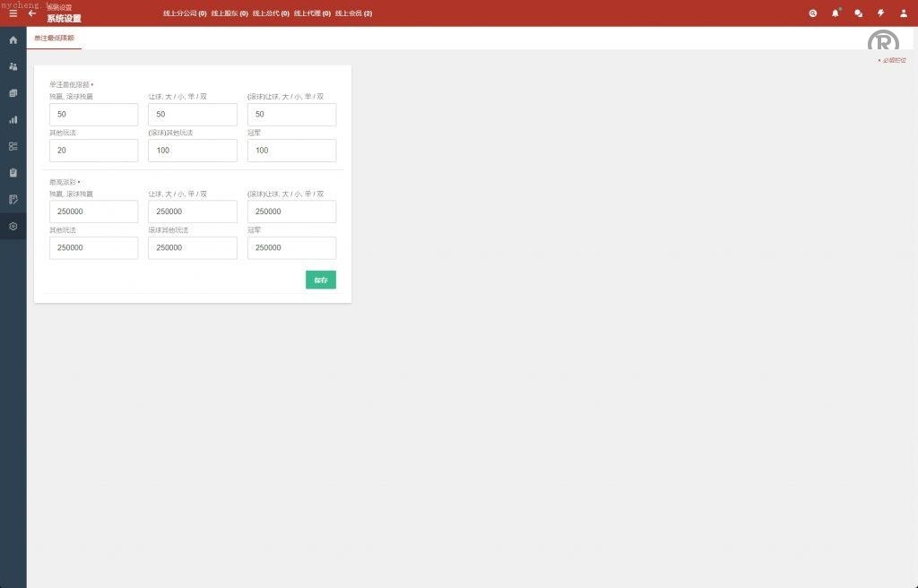This screenshot has height=588, width=918.
Task: Open notifications bell in top bar
Action: pos(836,13)
